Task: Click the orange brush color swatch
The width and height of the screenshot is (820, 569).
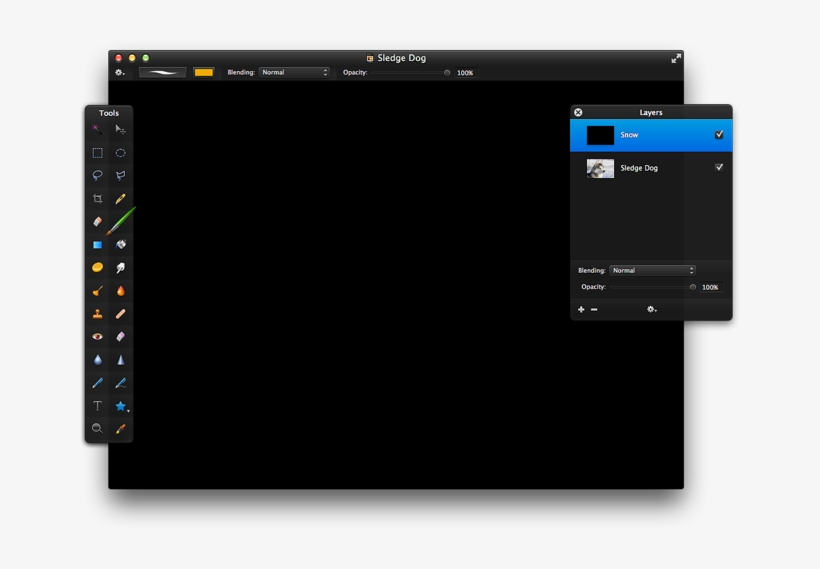Action: pos(203,73)
